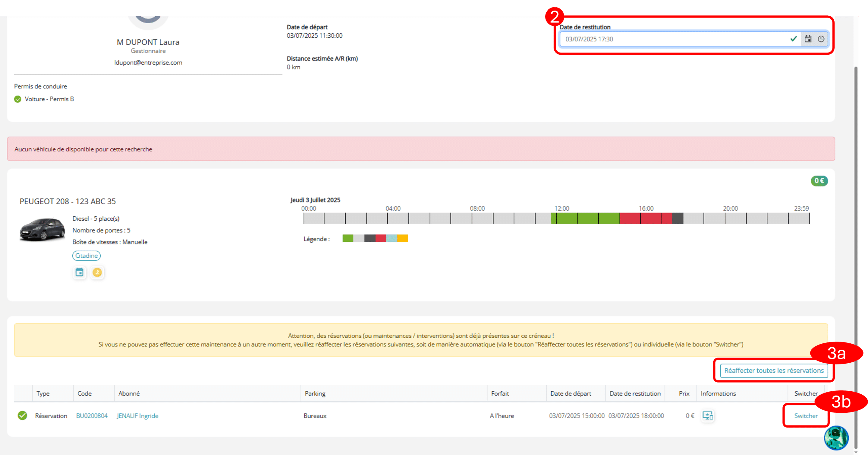Click the green check status on Réservation row

(23, 415)
